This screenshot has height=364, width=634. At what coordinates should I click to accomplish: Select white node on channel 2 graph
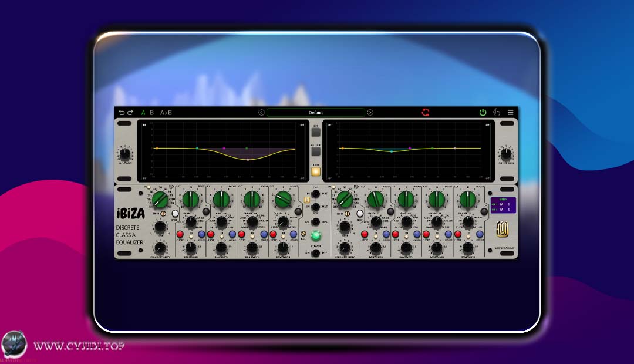tap(455, 149)
